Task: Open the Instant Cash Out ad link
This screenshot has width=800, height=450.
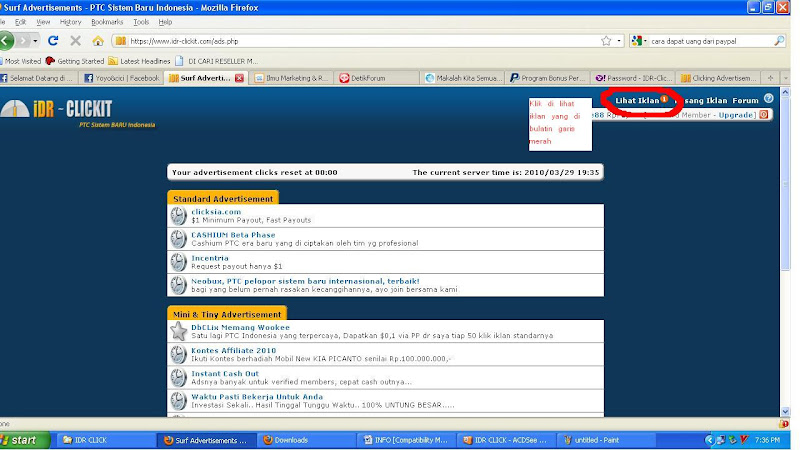Action: click(225, 373)
